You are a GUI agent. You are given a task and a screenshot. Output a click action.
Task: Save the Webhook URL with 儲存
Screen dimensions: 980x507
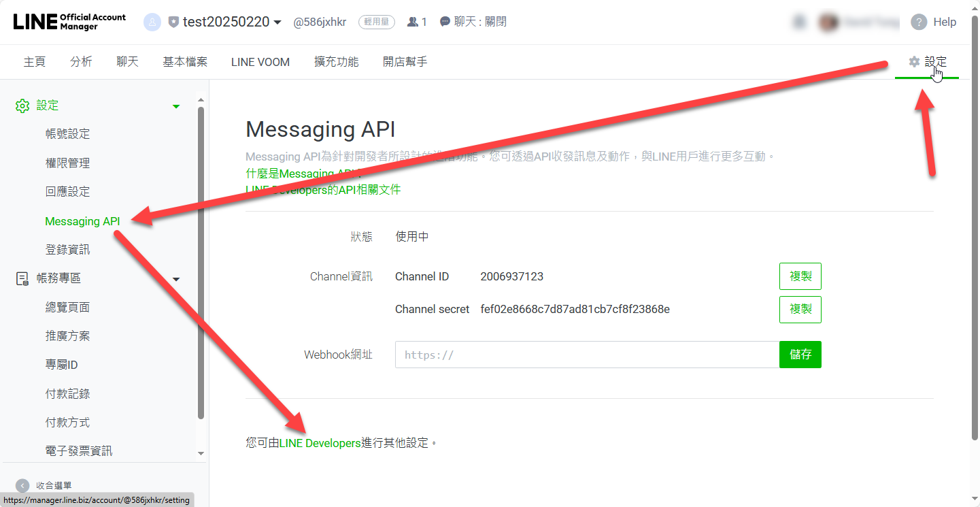[800, 355]
